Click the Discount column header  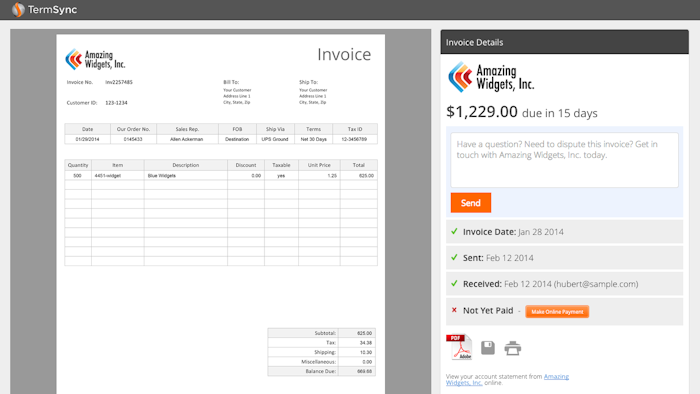coord(246,165)
